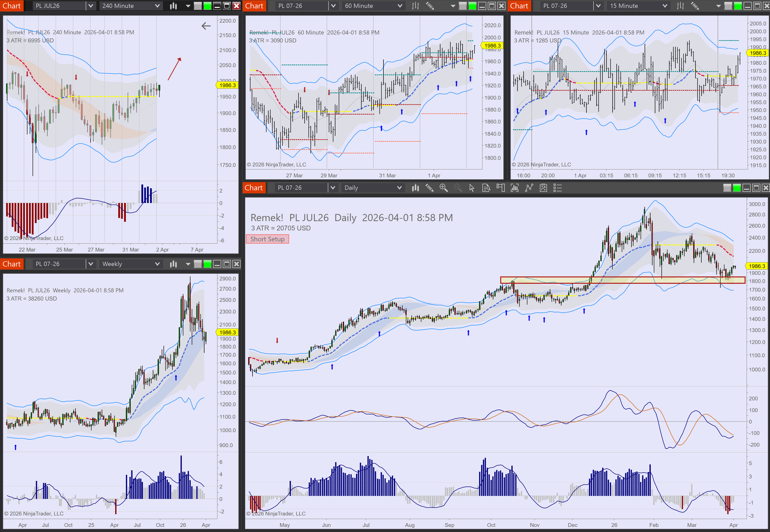Open Properties list icon in Daily toolbar

pos(557,188)
